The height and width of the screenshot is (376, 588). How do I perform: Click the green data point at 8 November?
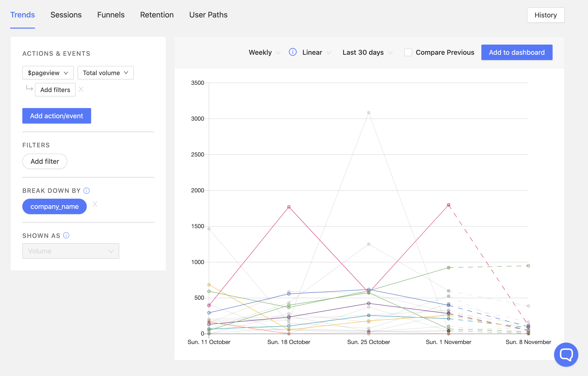528,266
